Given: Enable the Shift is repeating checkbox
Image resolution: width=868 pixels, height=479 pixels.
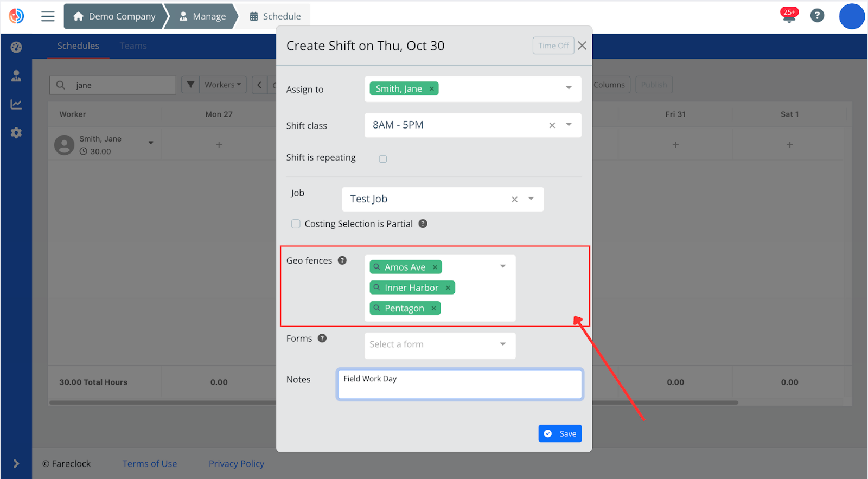Looking at the screenshot, I should (383, 159).
